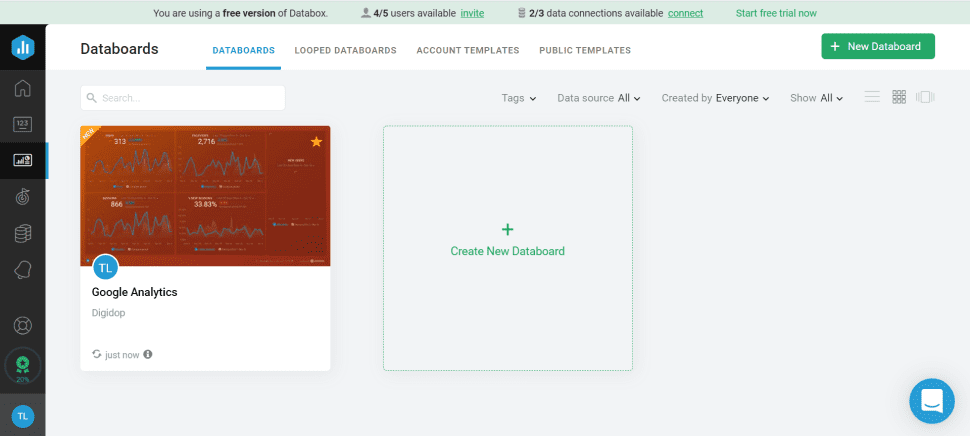
Task: Open the Data Manager database sidebar icon
Action: pos(22,234)
